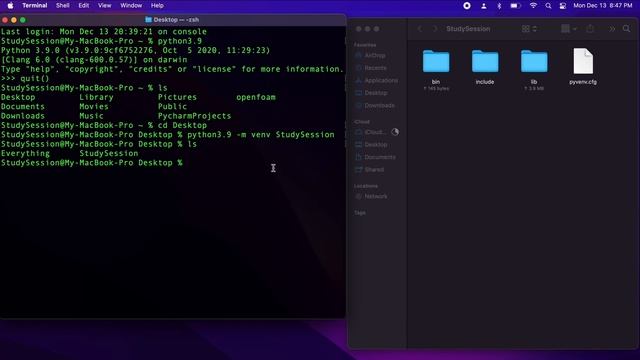
Task: Open search in Finder window
Action: coord(627,29)
